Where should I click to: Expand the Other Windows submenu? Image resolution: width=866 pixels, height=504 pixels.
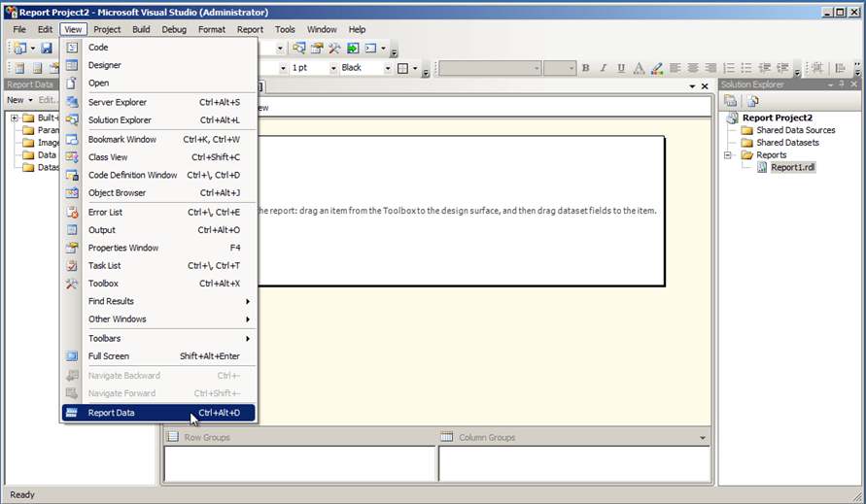click(158, 319)
